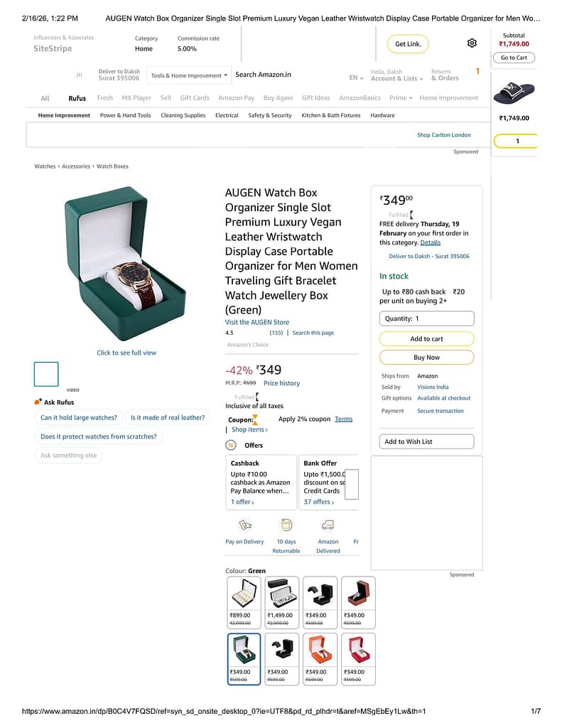The width and height of the screenshot is (562, 728).
Task: Open SiteStripe settings gear icon
Action: 472,43
